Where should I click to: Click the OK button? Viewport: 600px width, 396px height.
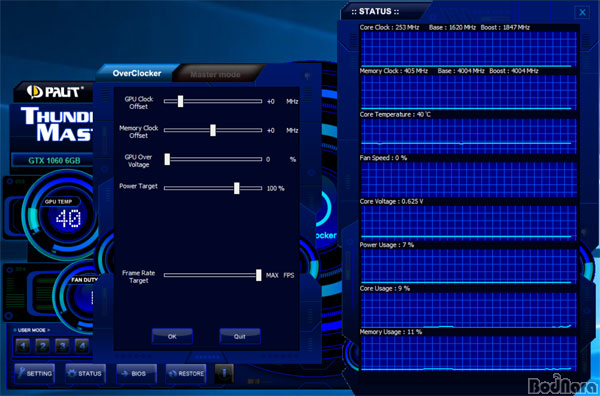(172, 336)
